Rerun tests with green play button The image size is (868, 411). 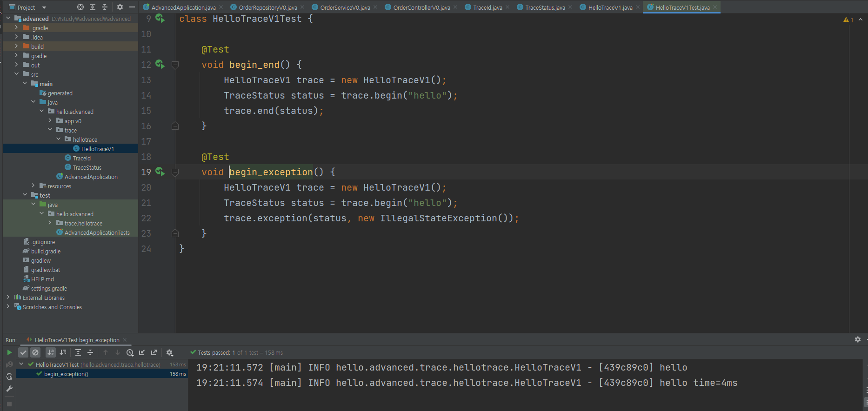point(9,352)
